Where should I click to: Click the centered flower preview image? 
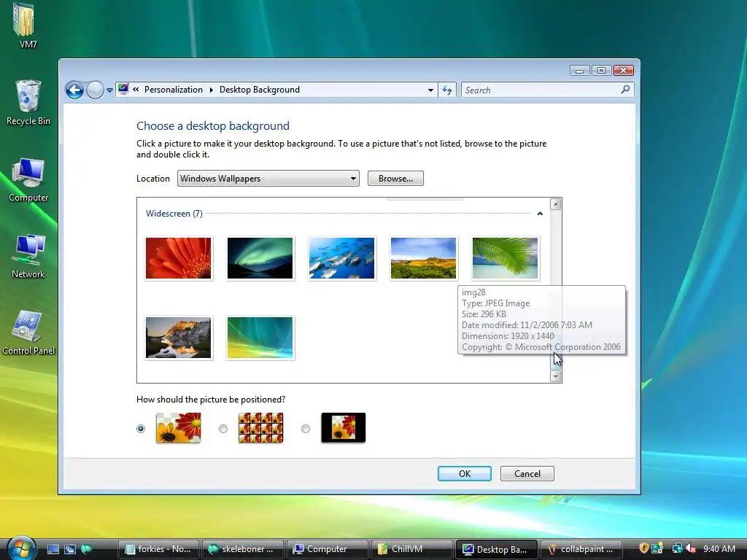tap(344, 427)
